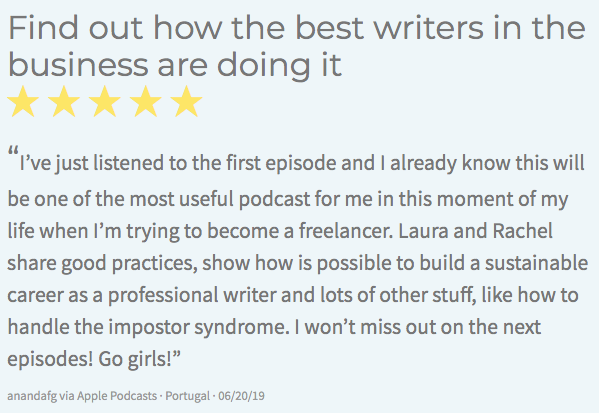Click the fourth yellow rating star
Screen dimensions: 599x413
[146, 101]
